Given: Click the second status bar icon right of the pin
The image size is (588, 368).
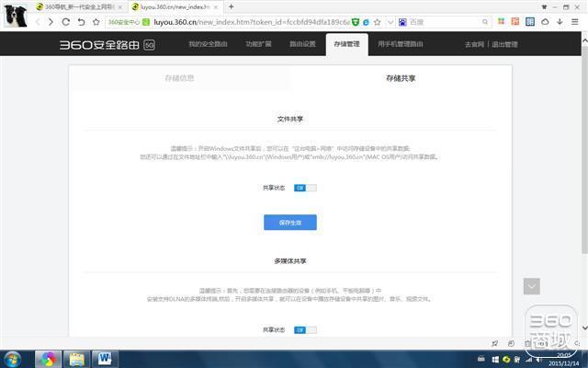Looking at the screenshot, I should point(511,343).
